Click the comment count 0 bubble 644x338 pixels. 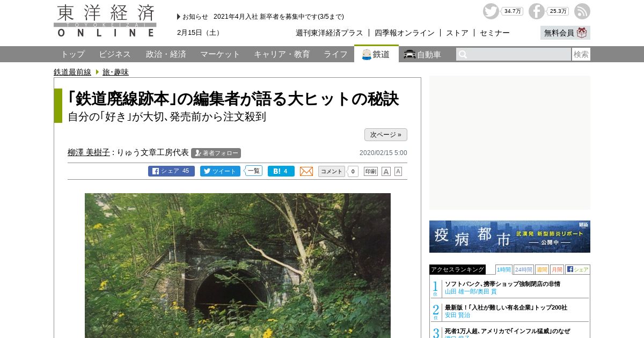(353, 171)
